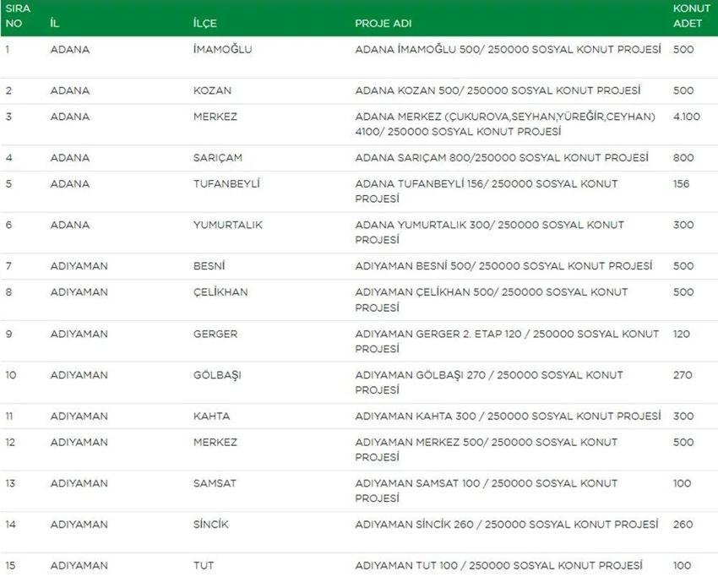This screenshot has width=718, height=588.
Task: Click the İLÇE column header
Action: coord(204,24)
